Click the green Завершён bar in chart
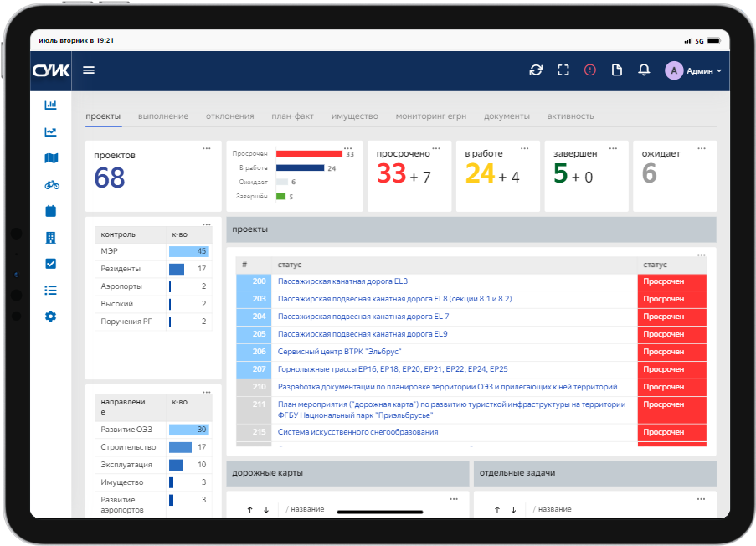Image resolution: width=756 pixels, height=546 pixels. 281,196
